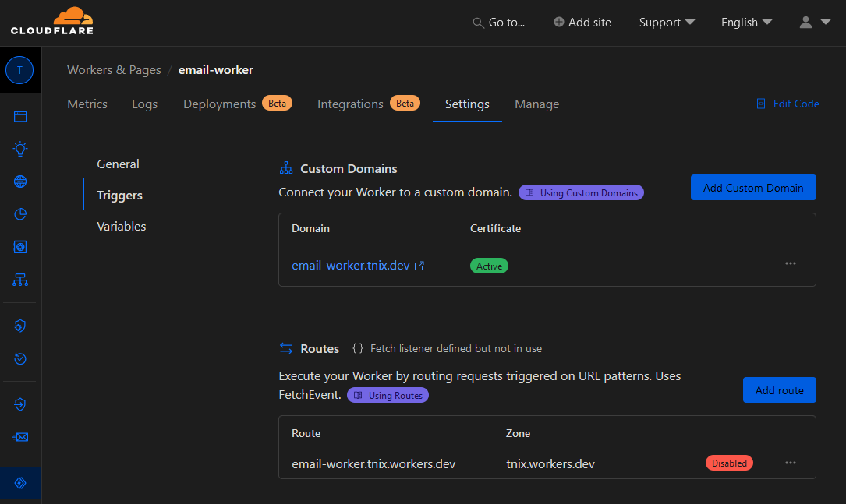Open Websites browser-window icon in sidebar
Image resolution: width=846 pixels, height=504 pixels.
click(x=20, y=117)
